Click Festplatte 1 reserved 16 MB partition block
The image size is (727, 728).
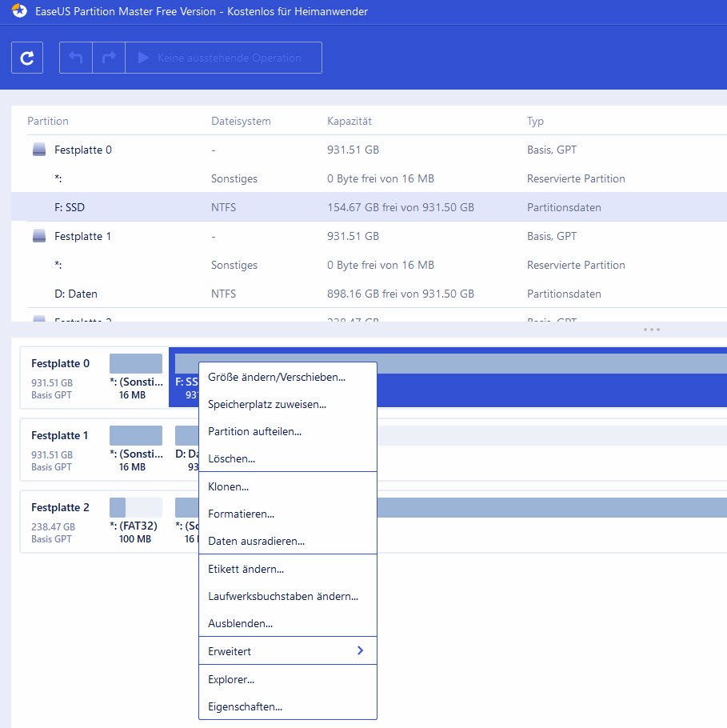click(135, 450)
